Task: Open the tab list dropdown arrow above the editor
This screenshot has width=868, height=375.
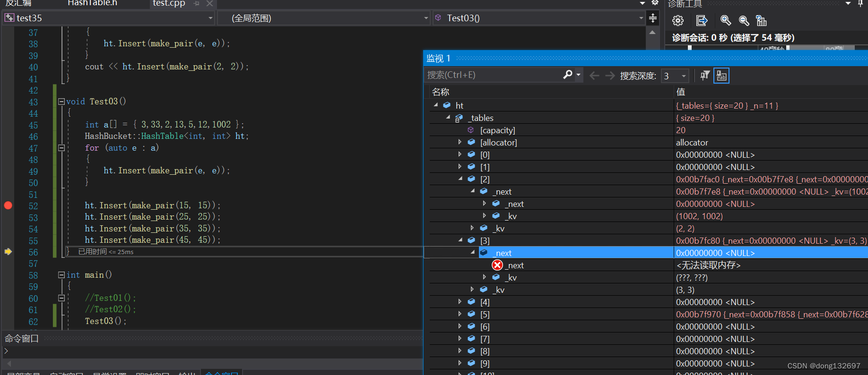Action: 642,3
